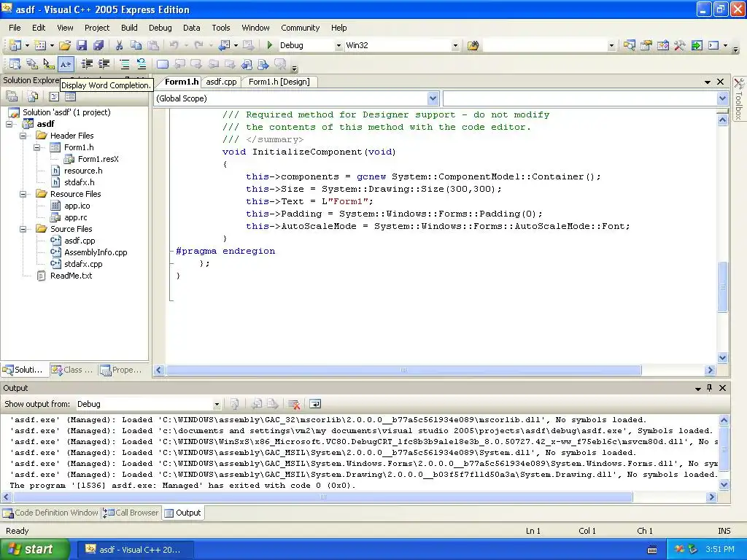Switch to the Form1.h [Design] tab
Screen dimensions: 747x560
coord(279,82)
